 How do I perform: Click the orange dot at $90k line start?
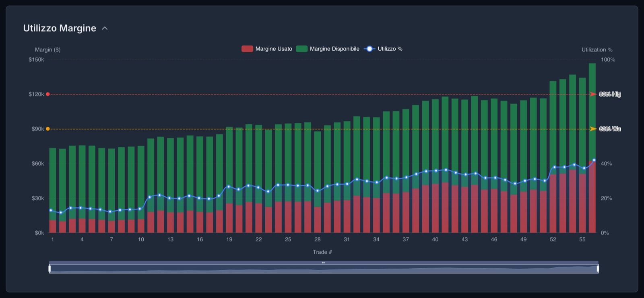(48, 129)
